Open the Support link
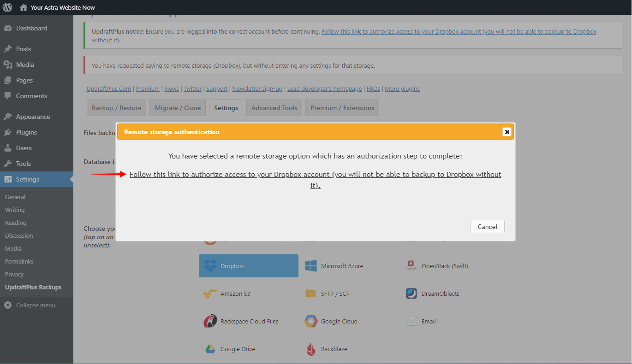The height and width of the screenshot is (364, 632). 217,88
